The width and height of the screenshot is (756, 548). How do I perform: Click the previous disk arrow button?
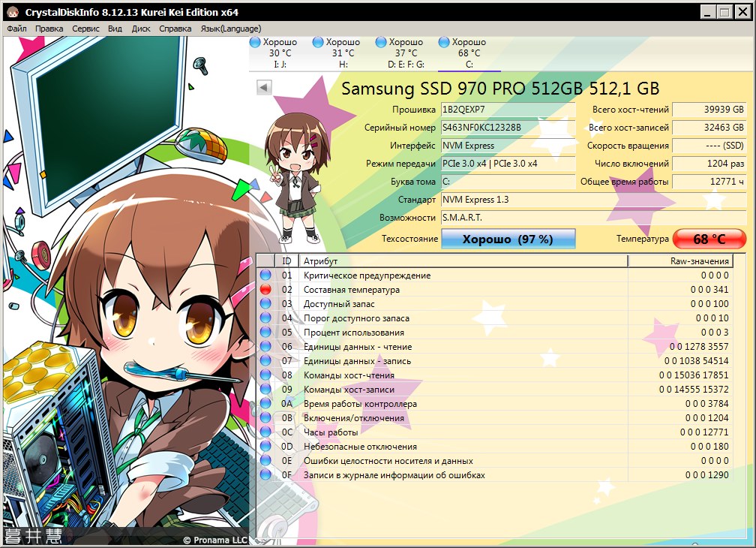(x=264, y=87)
